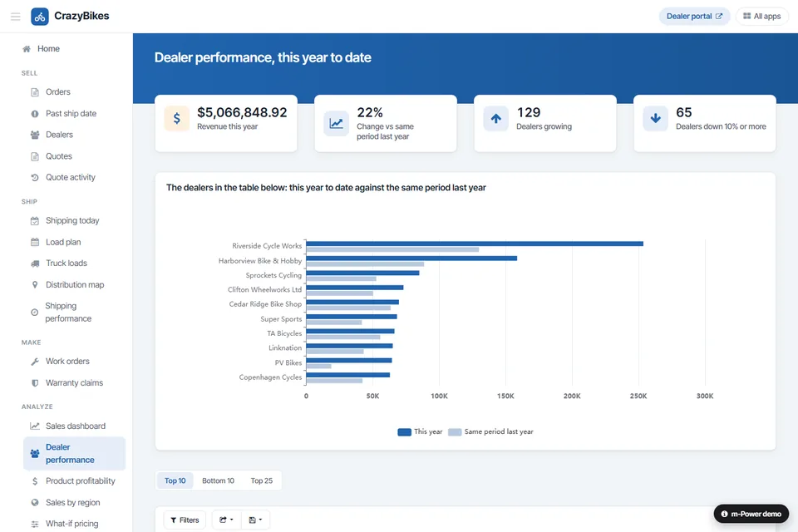This screenshot has width=798, height=532.
Task: Click the Load plan calendar icon
Action: click(35, 243)
